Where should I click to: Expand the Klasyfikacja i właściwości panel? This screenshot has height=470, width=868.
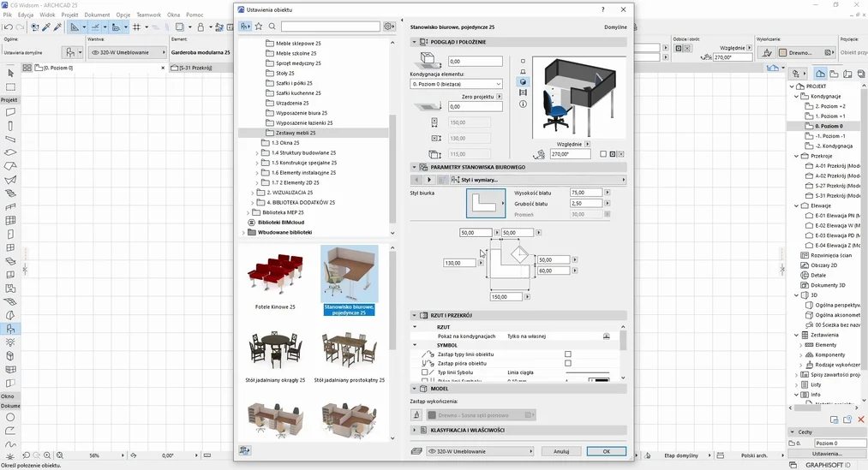(x=416, y=430)
